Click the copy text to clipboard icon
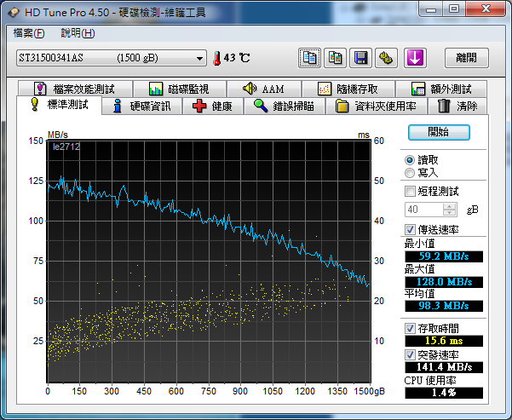 (311, 58)
